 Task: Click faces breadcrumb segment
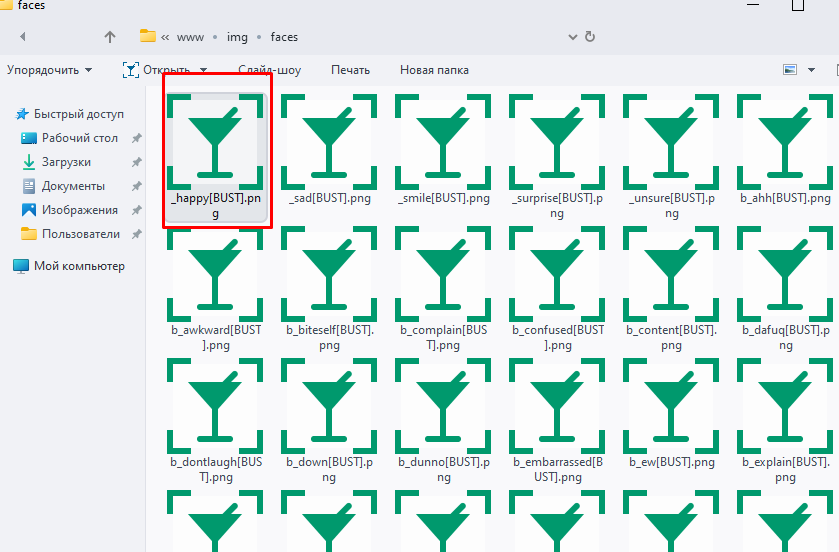pyautogui.click(x=284, y=37)
